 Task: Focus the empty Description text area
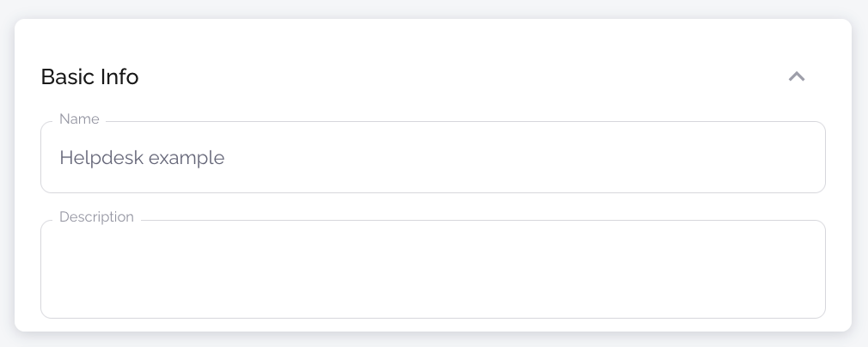pos(432,269)
